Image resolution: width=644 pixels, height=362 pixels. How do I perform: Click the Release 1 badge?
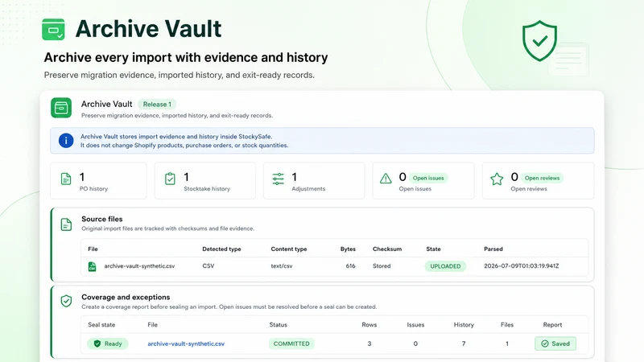coord(157,105)
